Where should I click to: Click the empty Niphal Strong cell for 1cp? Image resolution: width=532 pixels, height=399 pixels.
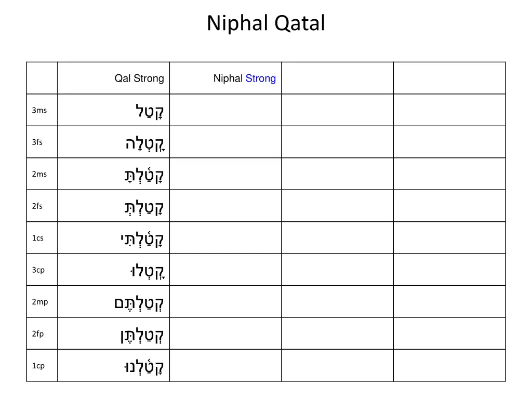[225, 366]
